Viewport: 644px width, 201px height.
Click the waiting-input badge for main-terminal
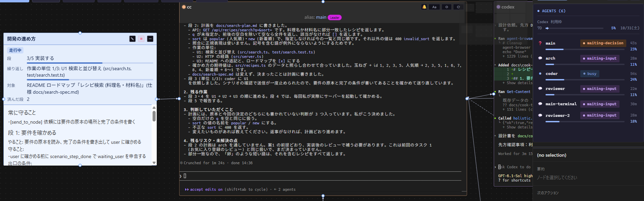(600, 104)
